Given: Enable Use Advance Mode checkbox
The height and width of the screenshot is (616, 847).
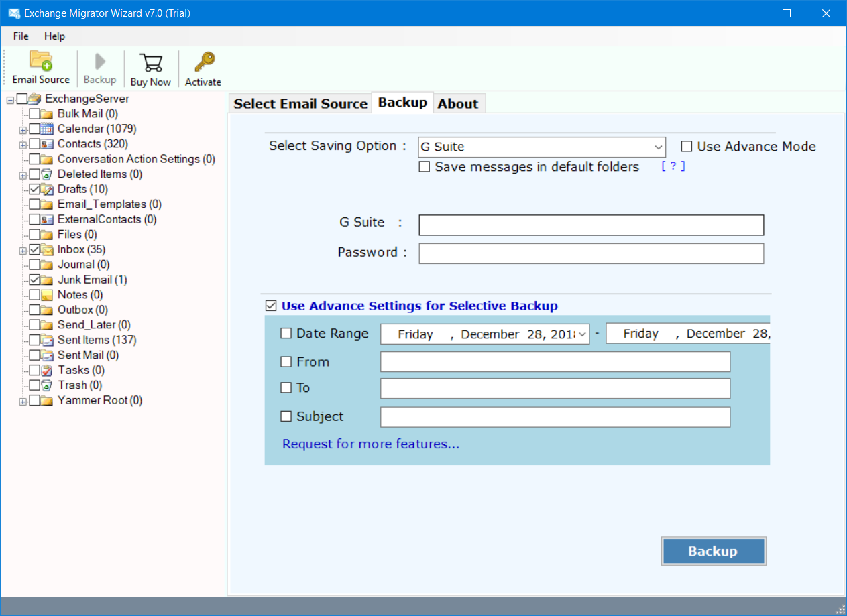Looking at the screenshot, I should [687, 146].
